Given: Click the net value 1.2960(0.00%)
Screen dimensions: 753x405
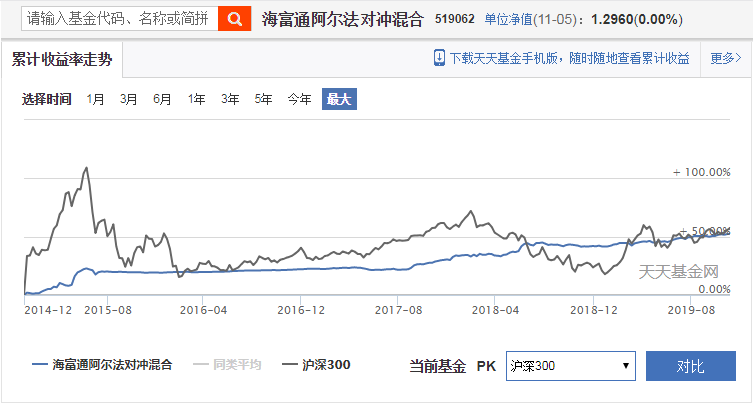Looking at the screenshot, I should 637,19.
